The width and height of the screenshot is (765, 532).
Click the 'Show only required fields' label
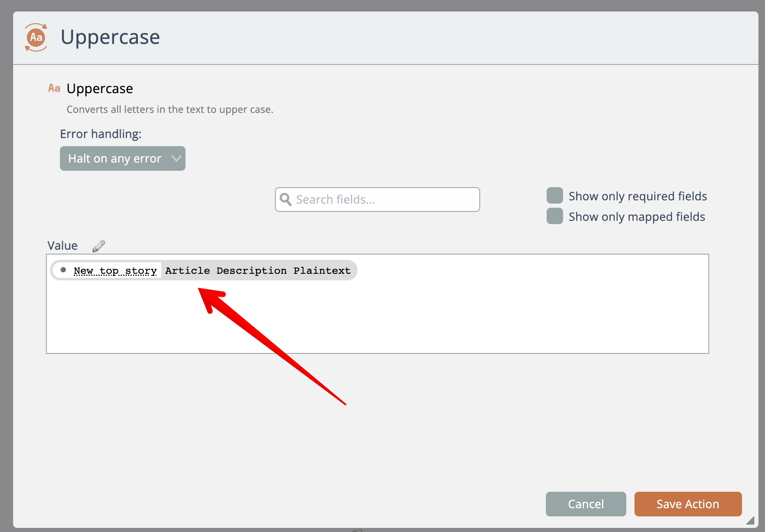[x=637, y=196]
